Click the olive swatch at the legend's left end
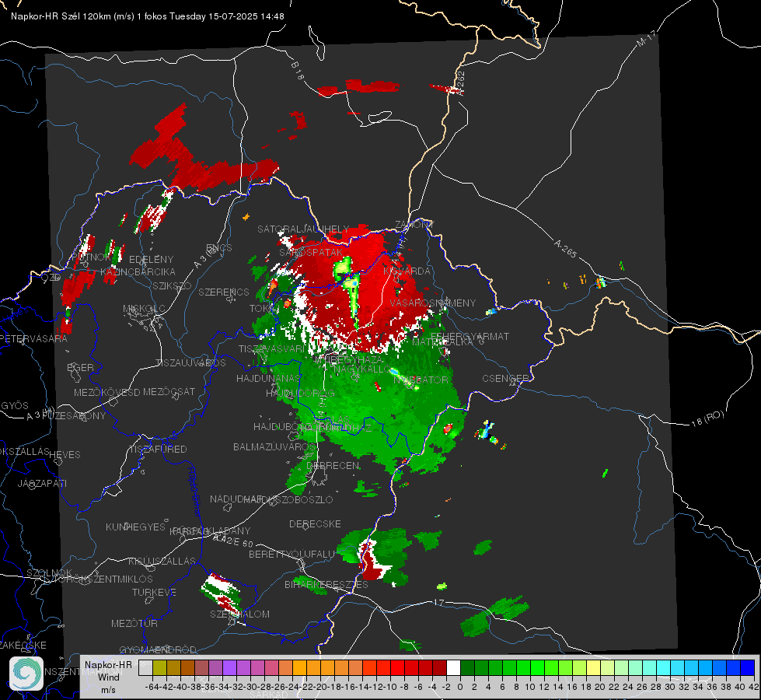The image size is (761, 700). pyautogui.click(x=159, y=668)
